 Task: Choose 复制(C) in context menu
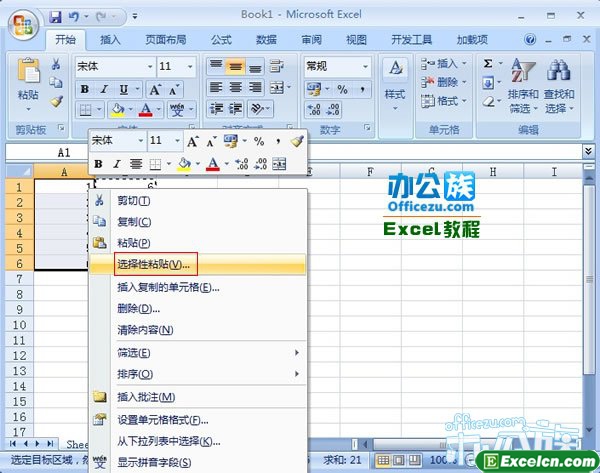click(x=197, y=222)
